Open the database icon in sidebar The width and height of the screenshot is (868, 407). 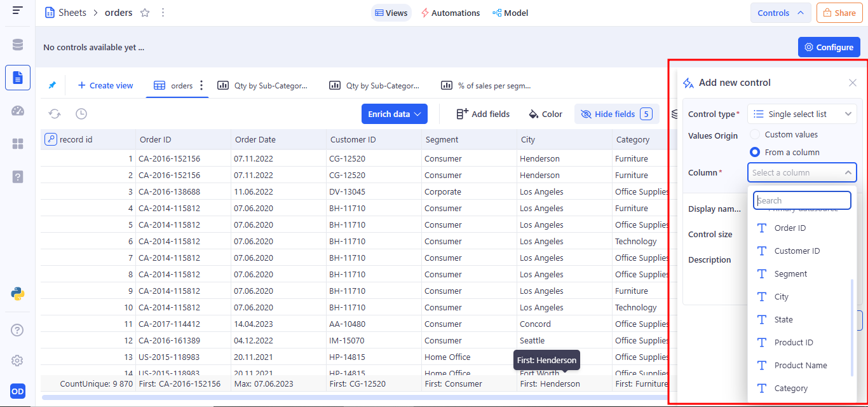coord(18,45)
